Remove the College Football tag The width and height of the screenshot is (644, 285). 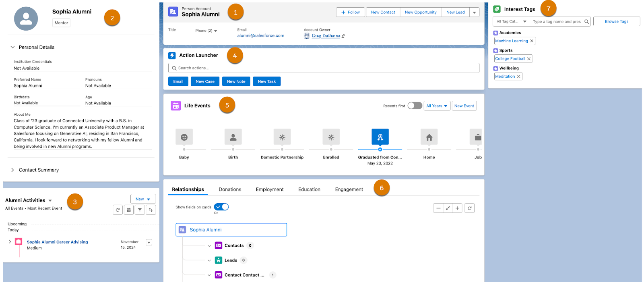tap(529, 58)
